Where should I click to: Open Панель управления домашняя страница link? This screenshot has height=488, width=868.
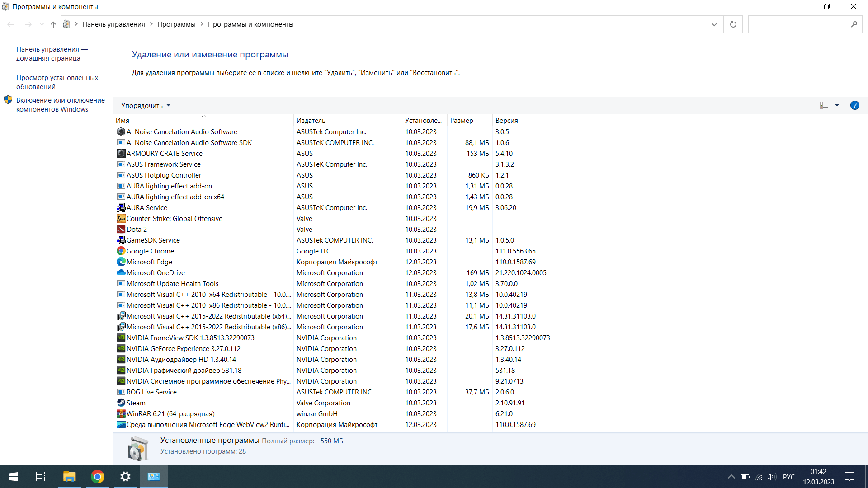point(52,54)
